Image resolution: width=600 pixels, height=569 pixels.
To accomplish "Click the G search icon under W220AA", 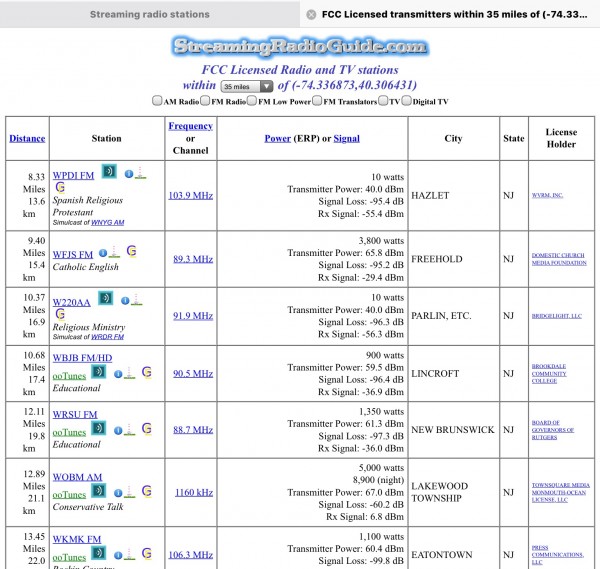I will point(60,314).
